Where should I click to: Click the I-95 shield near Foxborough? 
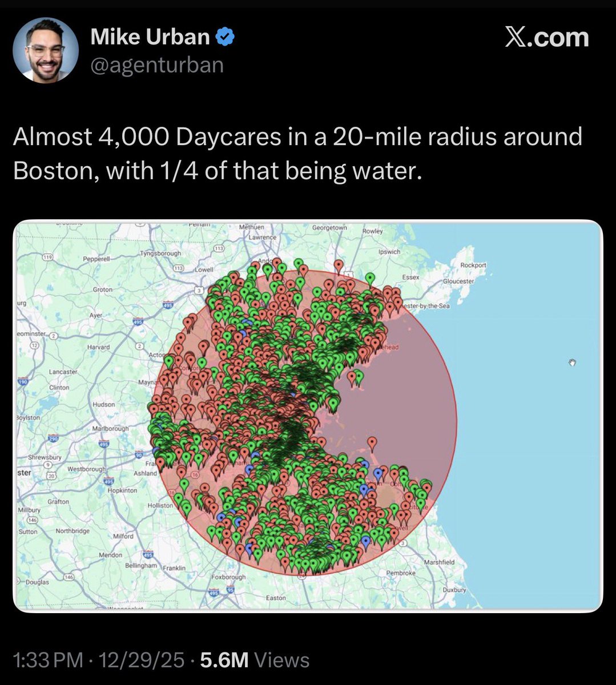click(231, 590)
